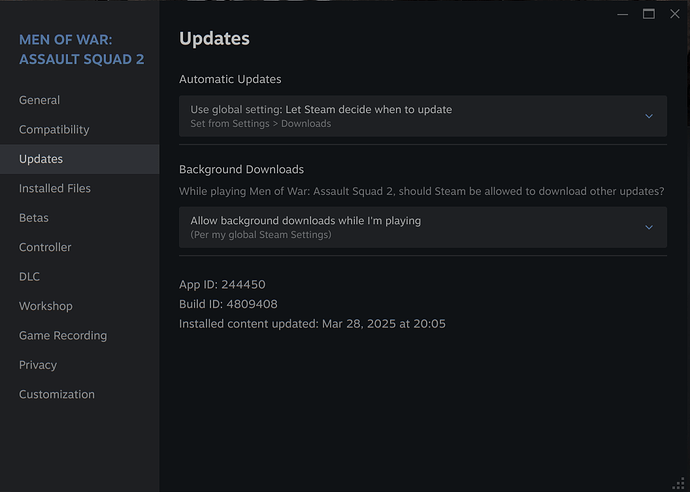Click the Men of War: Assault Squad 2 title
The width and height of the screenshot is (690, 492).
81,49
